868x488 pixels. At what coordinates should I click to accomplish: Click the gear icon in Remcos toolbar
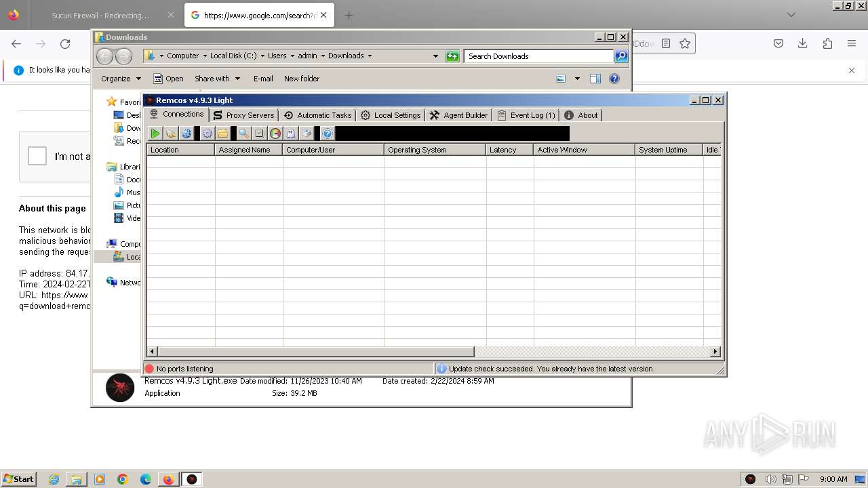tap(208, 134)
